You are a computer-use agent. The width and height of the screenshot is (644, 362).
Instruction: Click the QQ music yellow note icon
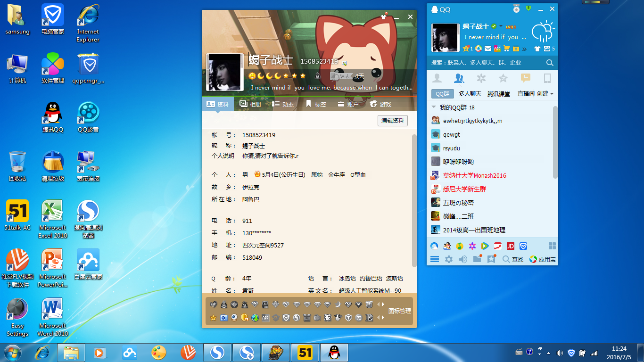point(460,246)
